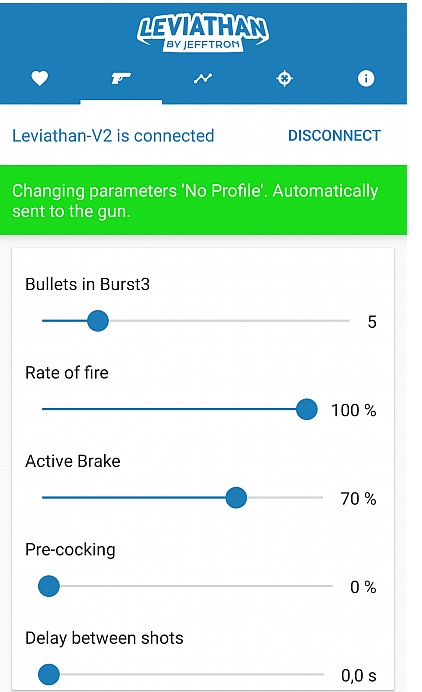Viewport: 422px width, 692px height.
Task: Open the heart favorites tab
Action: coord(40,79)
